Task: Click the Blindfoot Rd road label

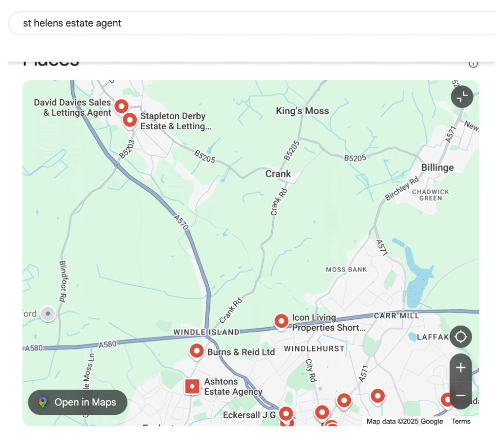Action: [63, 281]
